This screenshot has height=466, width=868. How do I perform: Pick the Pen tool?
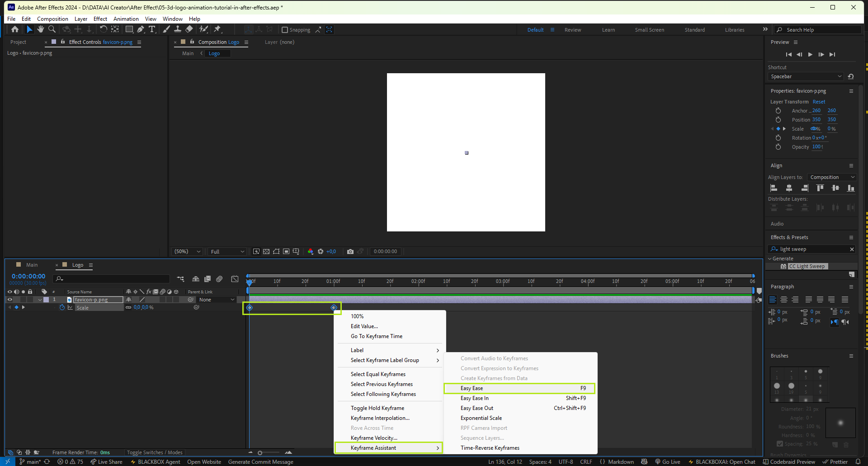(x=141, y=29)
